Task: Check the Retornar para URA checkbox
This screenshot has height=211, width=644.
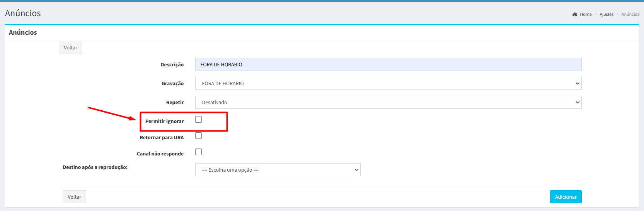Action: click(199, 136)
